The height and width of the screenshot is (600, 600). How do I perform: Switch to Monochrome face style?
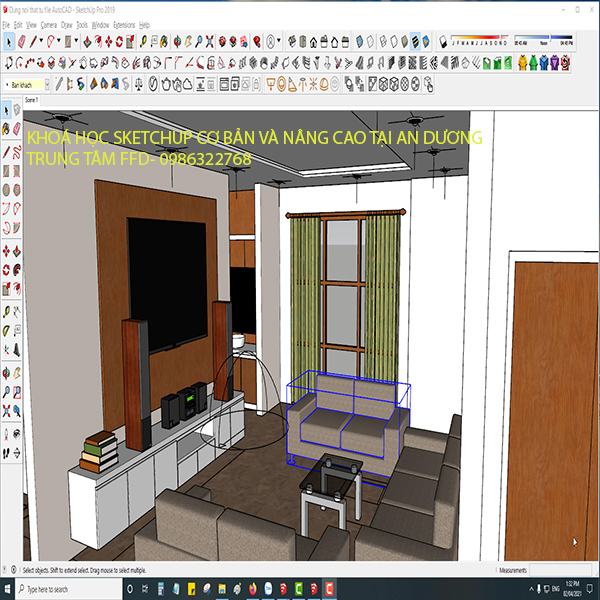coord(426,41)
